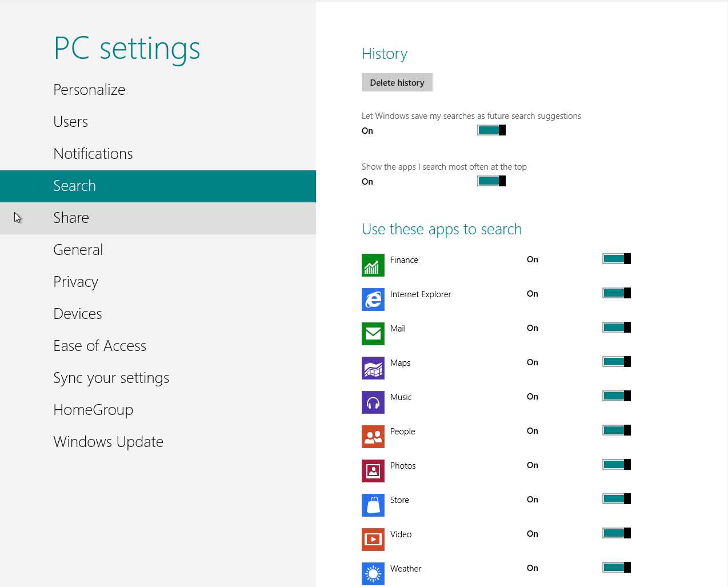The height and width of the screenshot is (587, 728).
Task: Disable Finance for search
Action: tap(617, 259)
